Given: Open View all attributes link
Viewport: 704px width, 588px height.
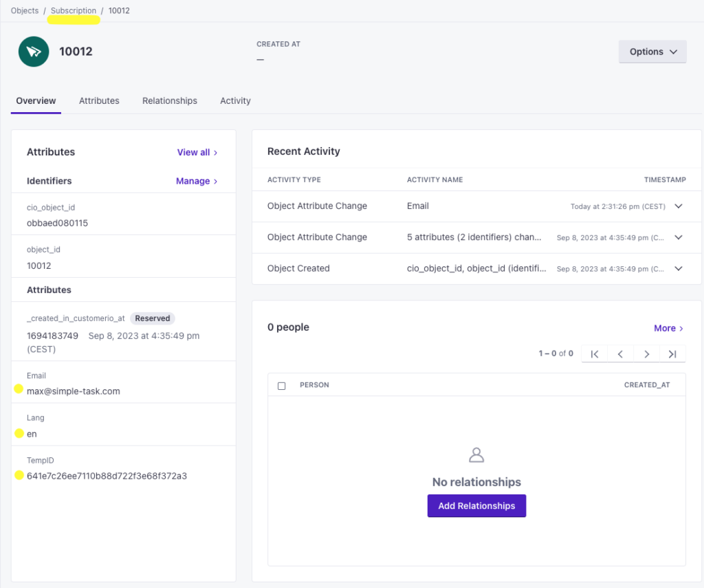Looking at the screenshot, I should tap(197, 152).
